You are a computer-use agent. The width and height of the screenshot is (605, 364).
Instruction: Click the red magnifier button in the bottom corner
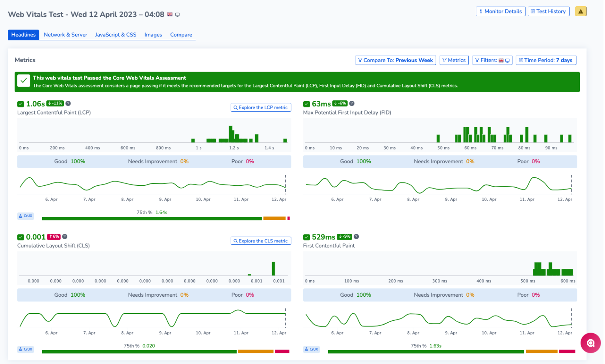point(590,343)
